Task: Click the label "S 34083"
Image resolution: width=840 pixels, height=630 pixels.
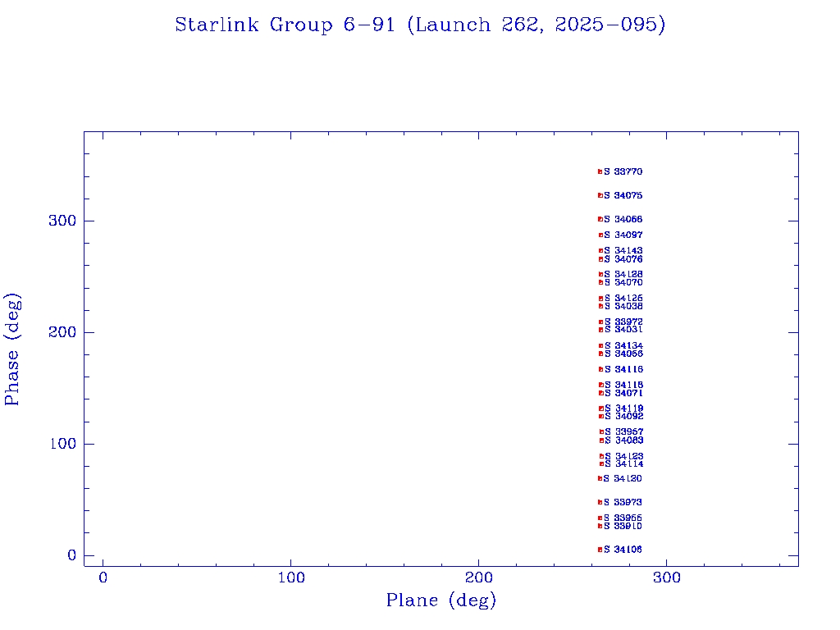Action: coord(624,441)
